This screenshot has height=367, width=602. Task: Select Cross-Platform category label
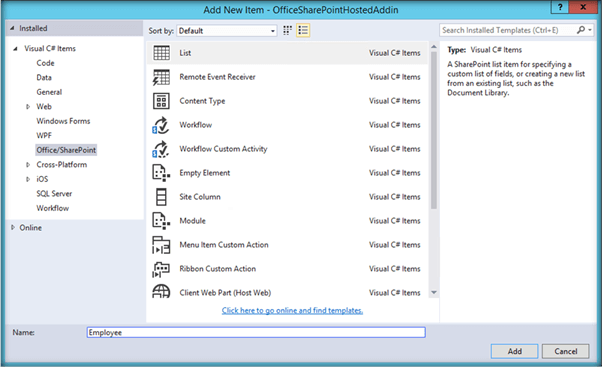coord(61,165)
